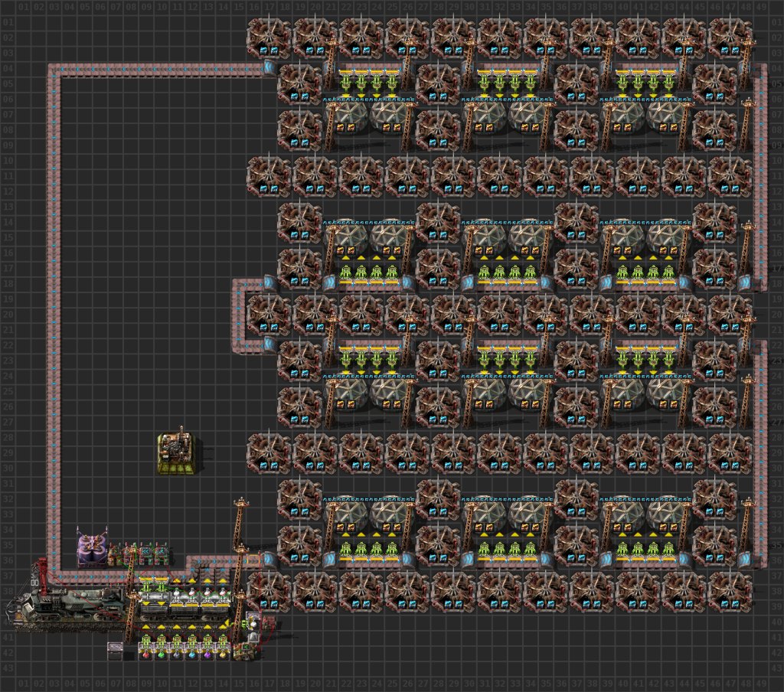Click the rightmost glass dome in the top cluster row

coord(670,116)
